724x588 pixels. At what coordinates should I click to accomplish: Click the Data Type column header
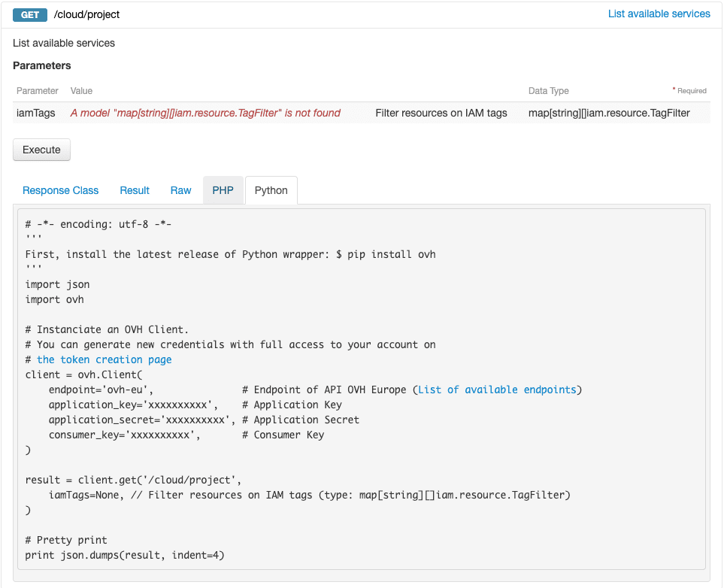coord(549,91)
